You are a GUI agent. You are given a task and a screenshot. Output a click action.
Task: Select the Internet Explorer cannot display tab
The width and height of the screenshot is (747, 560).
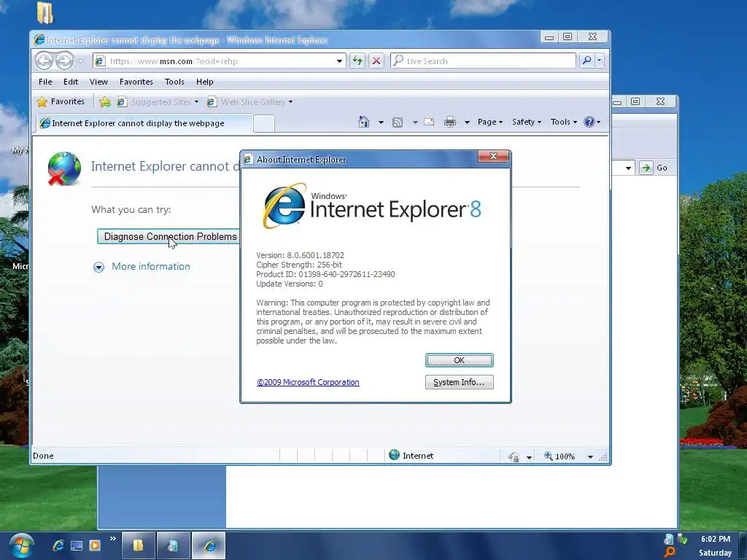click(145, 123)
